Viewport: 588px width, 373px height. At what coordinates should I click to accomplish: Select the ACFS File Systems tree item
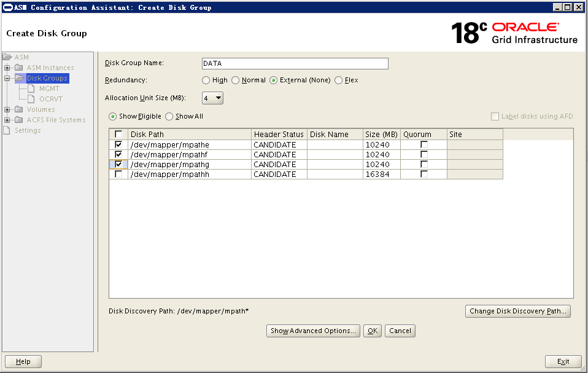(x=56, y=120)
